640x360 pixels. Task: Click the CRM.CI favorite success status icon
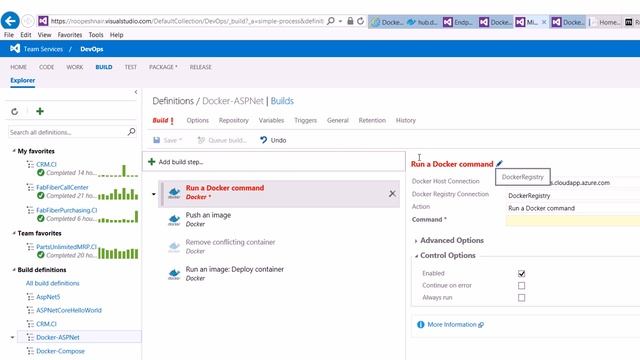(x=40, y=173)
